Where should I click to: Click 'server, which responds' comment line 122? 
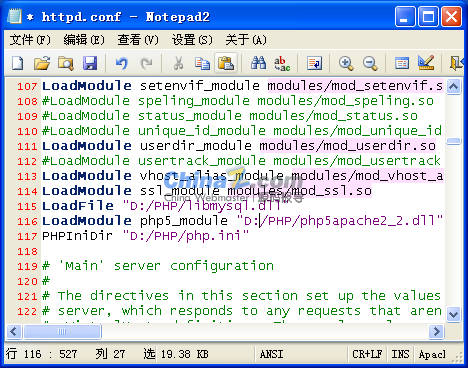[x=145, y=311]
